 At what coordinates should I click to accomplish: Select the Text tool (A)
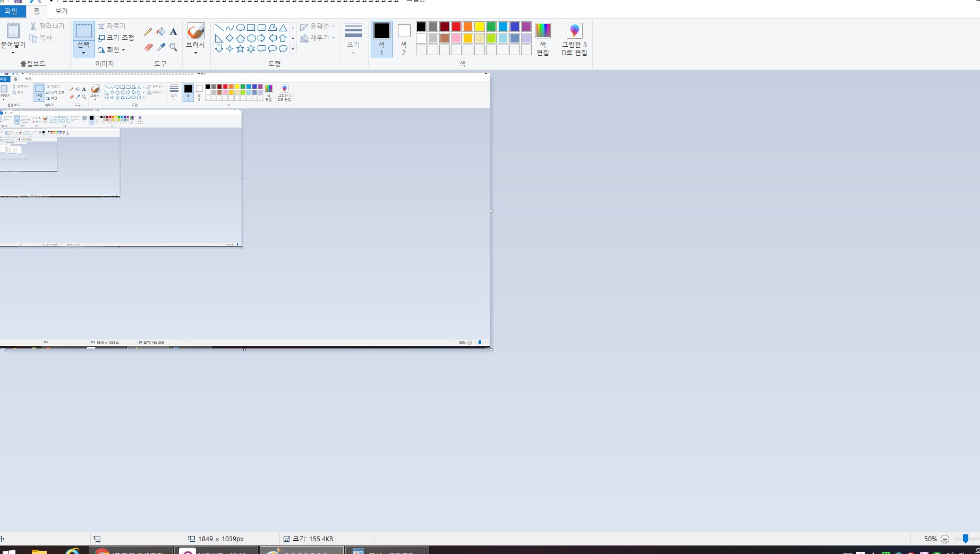click(173, 32)
